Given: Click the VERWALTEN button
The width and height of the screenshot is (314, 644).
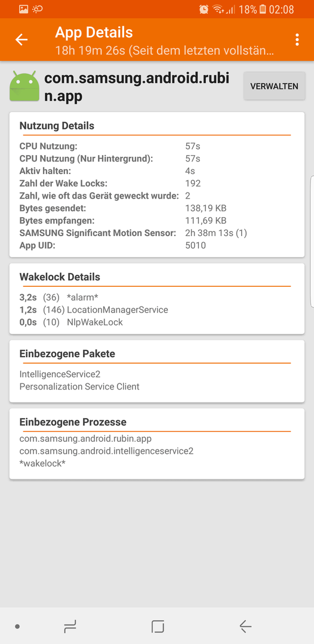Looking at the screenshot, I should click(x=274, y=86).
